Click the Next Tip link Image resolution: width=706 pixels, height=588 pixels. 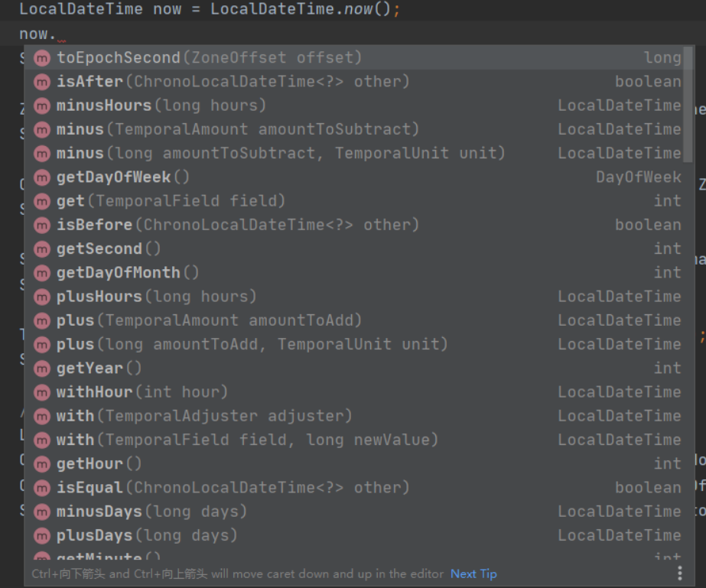[473, 573]
